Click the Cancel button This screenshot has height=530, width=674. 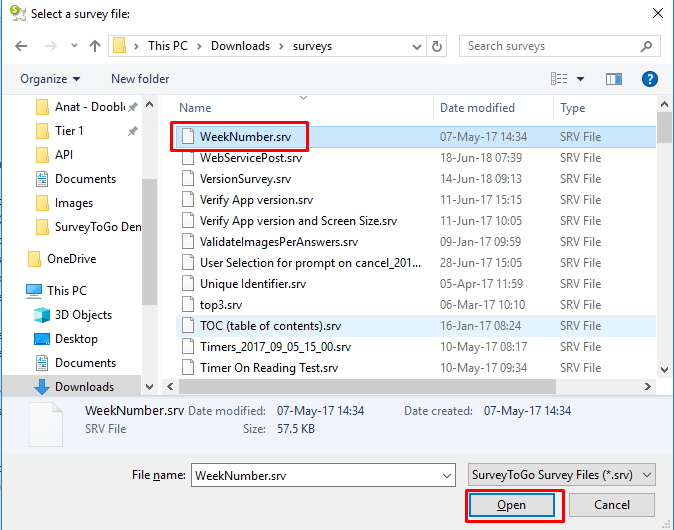(x=612, y=505)
